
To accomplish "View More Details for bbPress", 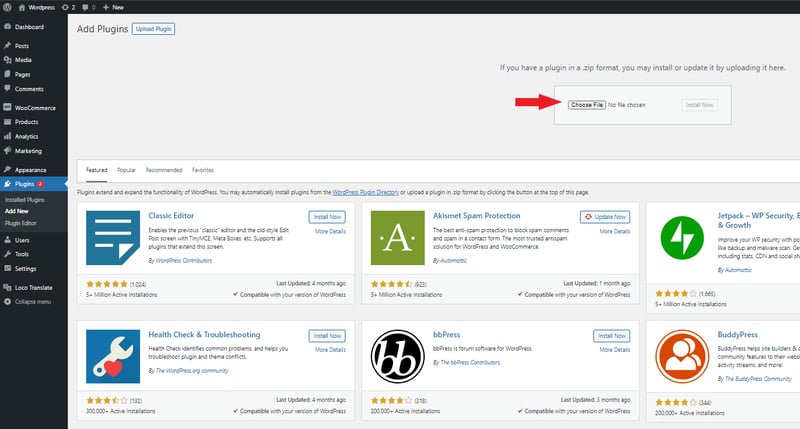I will pyautogui.click(x=615, y=350).
